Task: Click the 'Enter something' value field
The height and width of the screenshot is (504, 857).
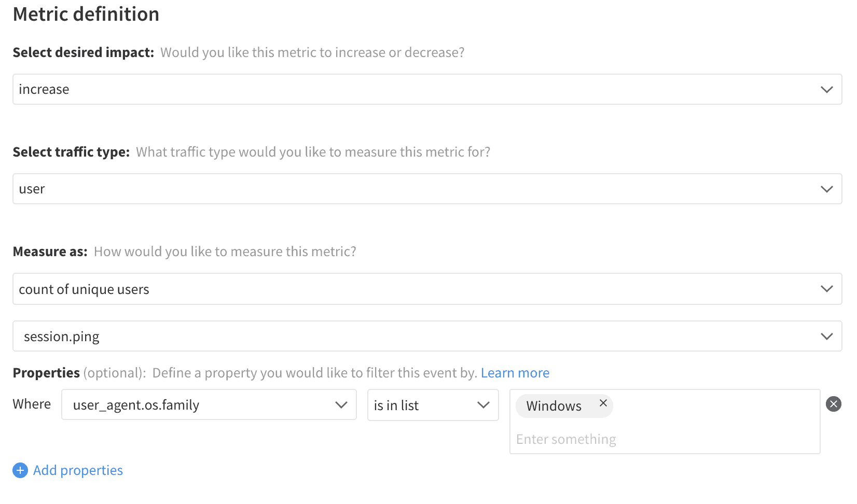Action: pyautogui.click(x=665, y=439)
